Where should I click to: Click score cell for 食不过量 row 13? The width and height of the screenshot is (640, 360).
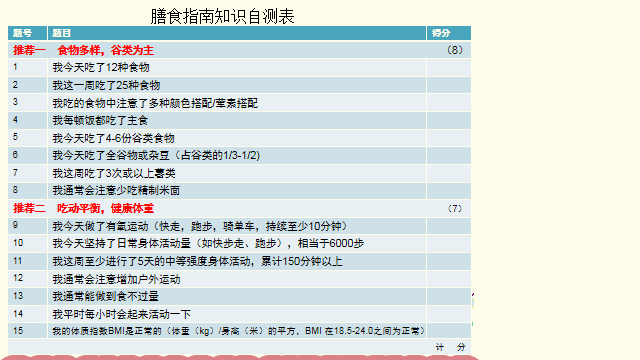pos(449,296)
